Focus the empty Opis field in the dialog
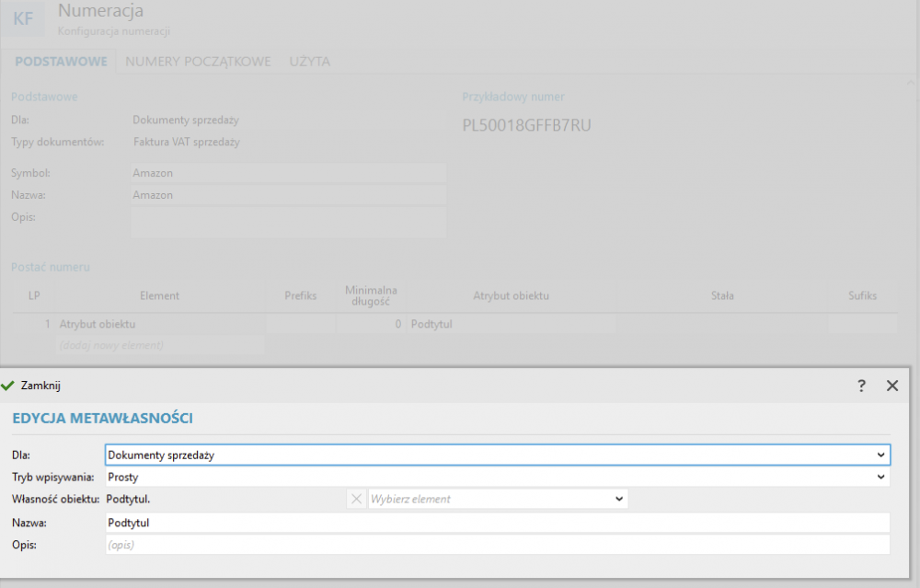 [x=497, y=545]
